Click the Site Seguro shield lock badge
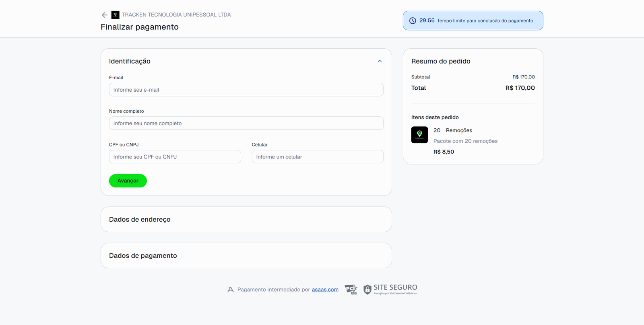Image resolution: width=644 pixels, height=325 pixels. tap(390, 290)
